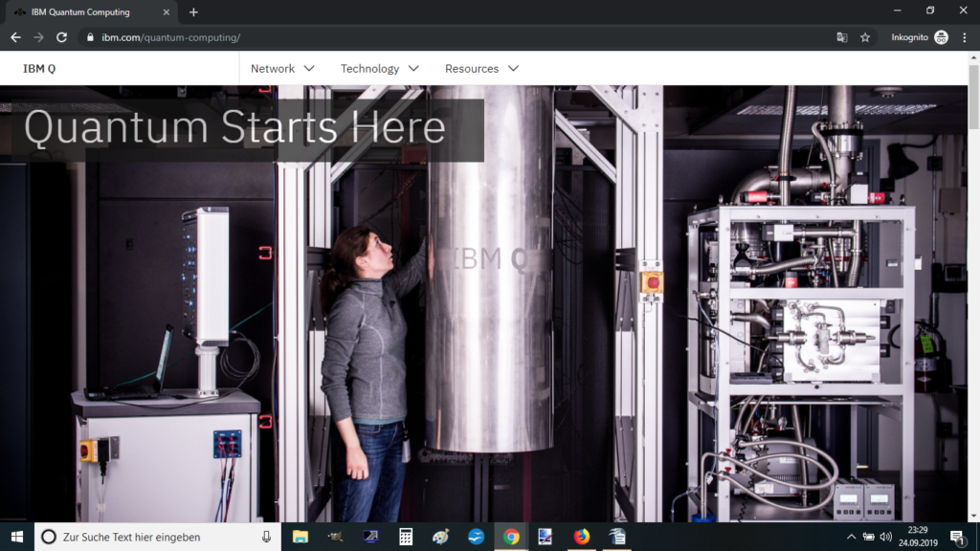
Task: Open the Windows notification center
Action: pyautogui.click(x=957, y=537)
